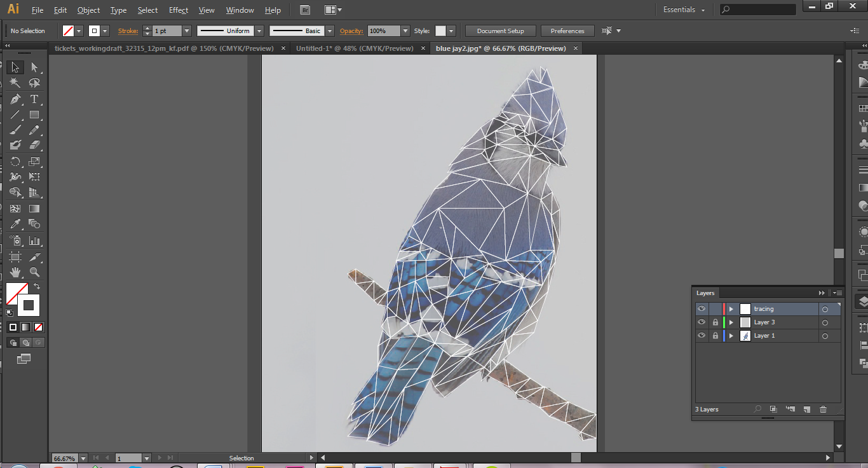
Task: Select the Type tool
Action: (34, 99)
